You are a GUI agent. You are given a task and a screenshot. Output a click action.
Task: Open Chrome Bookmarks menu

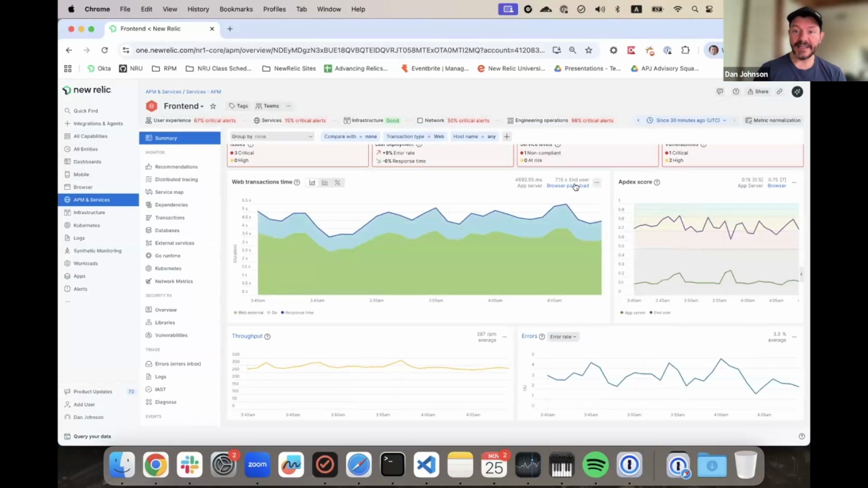[x=236, y=9]
